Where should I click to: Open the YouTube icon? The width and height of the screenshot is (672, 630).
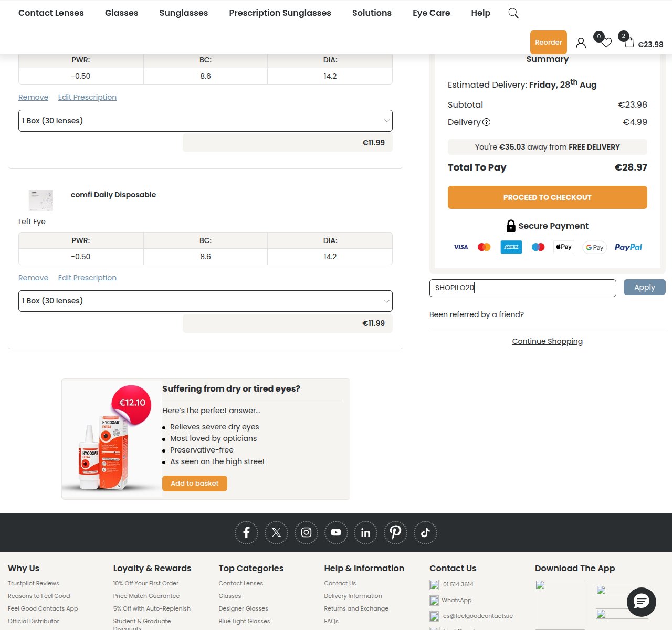pyautogui.click(x=336, y=532)
